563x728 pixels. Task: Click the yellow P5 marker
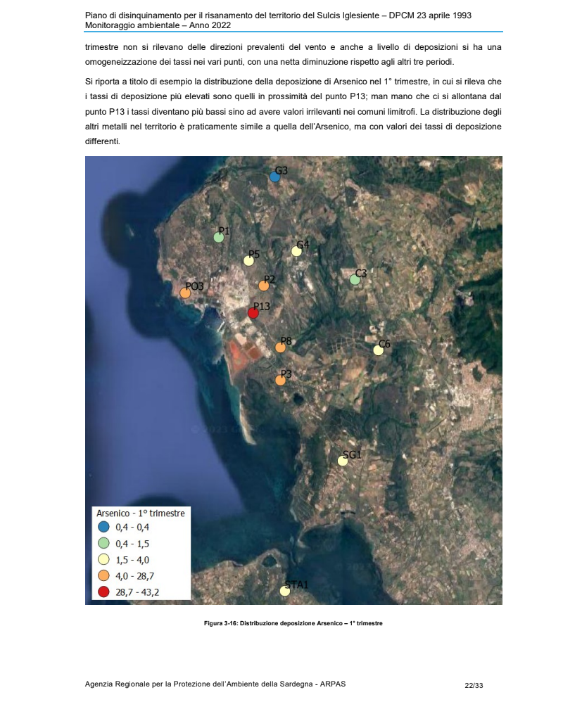(x=248, y=261)
